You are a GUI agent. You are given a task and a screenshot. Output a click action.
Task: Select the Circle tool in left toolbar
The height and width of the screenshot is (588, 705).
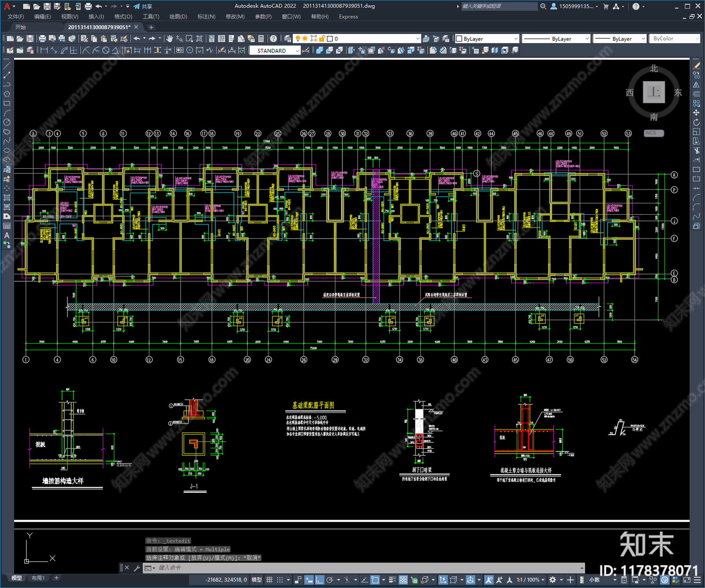(7, 122)
